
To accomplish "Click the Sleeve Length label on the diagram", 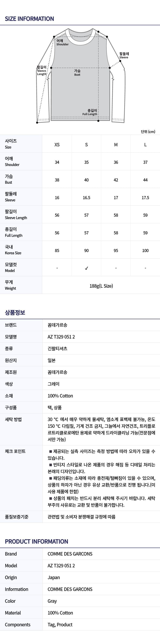I will 42,71.
